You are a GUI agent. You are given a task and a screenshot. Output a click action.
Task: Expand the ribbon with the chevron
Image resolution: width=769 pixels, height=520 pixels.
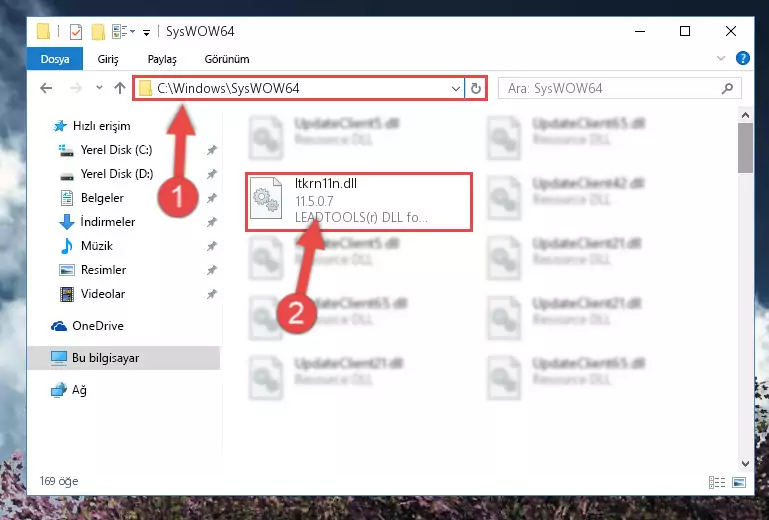click(x=720, y=58)
